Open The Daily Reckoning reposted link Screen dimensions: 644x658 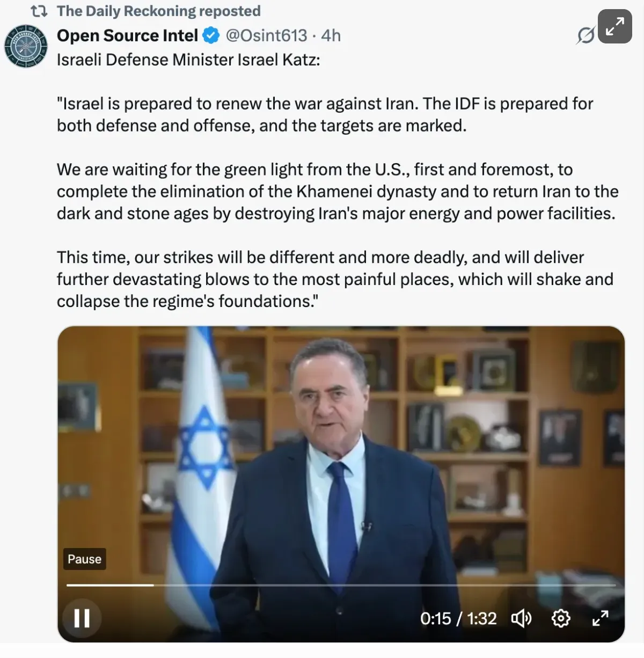(x=158, y=11)
